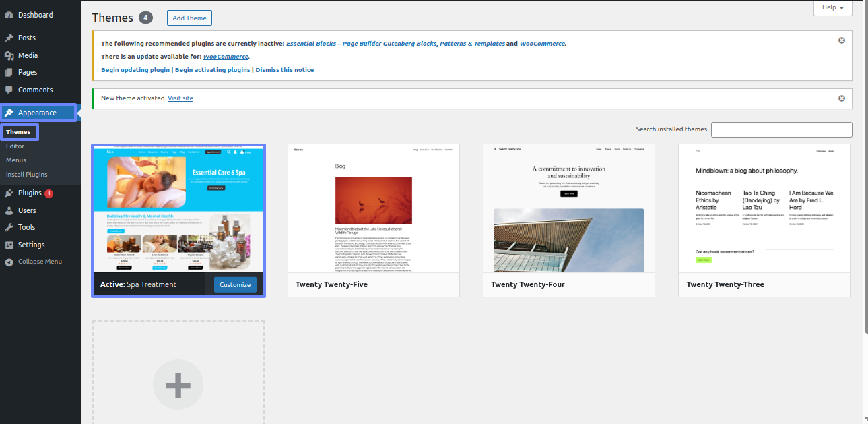Click the Visit site link
Image resolution: width=868 pixels, height=424 pixels.
point(180,98)
